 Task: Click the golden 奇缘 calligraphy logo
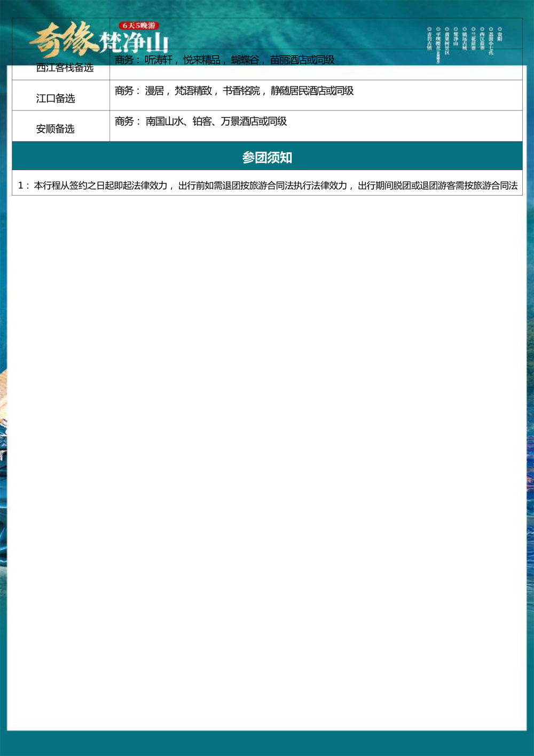pos(63,40)
